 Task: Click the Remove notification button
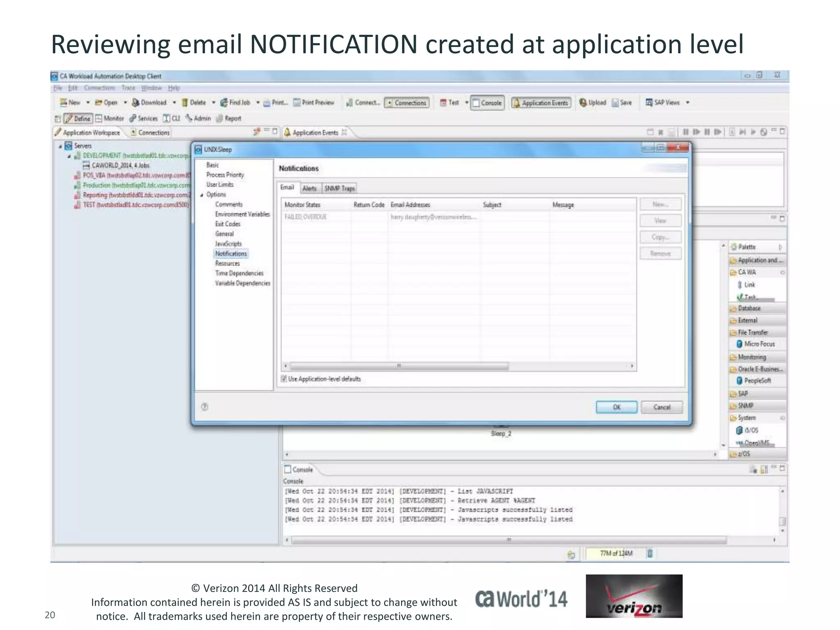[x=660, y=253]
